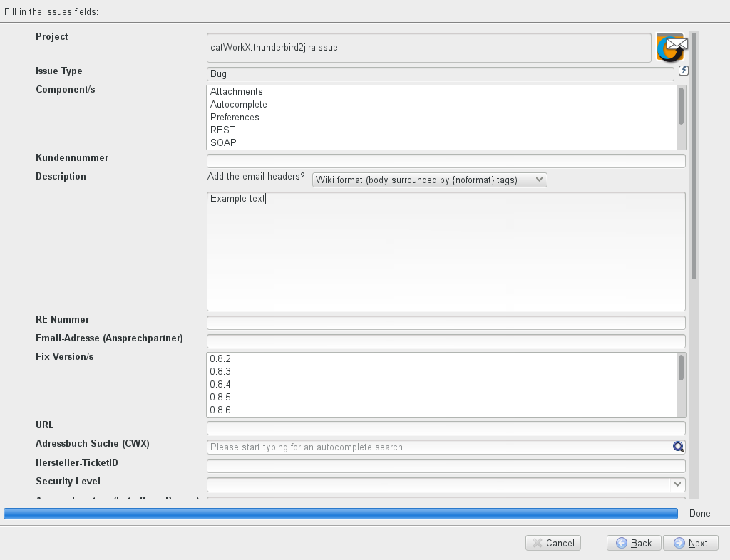Select the Attachments component
The width and height of the screenshot is (730, 560).
click(237, 92)
